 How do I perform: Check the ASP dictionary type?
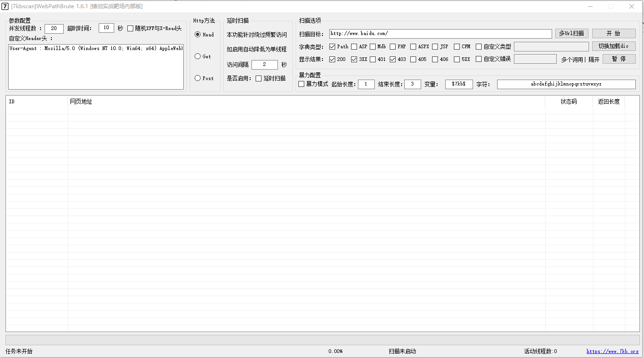click(354, 46)
